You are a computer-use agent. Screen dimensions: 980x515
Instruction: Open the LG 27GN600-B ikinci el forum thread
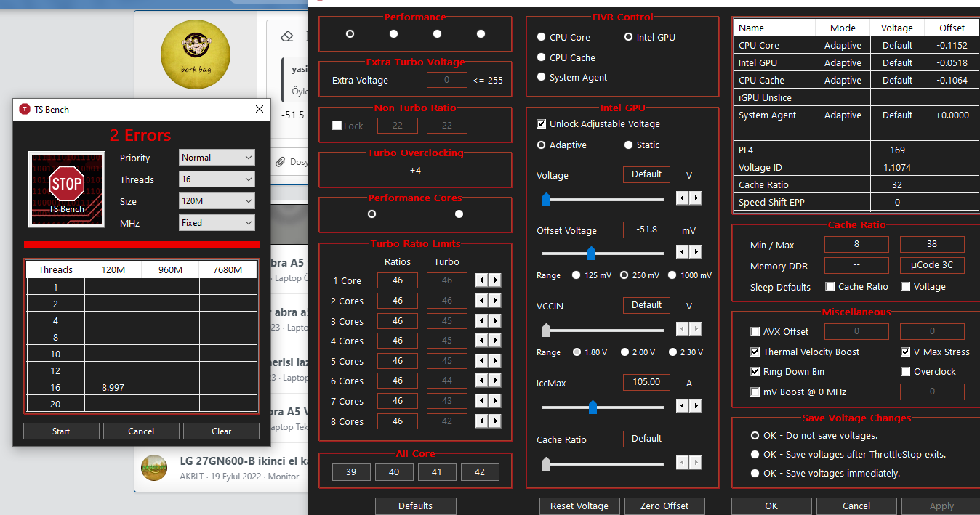(x=244, y=461)
